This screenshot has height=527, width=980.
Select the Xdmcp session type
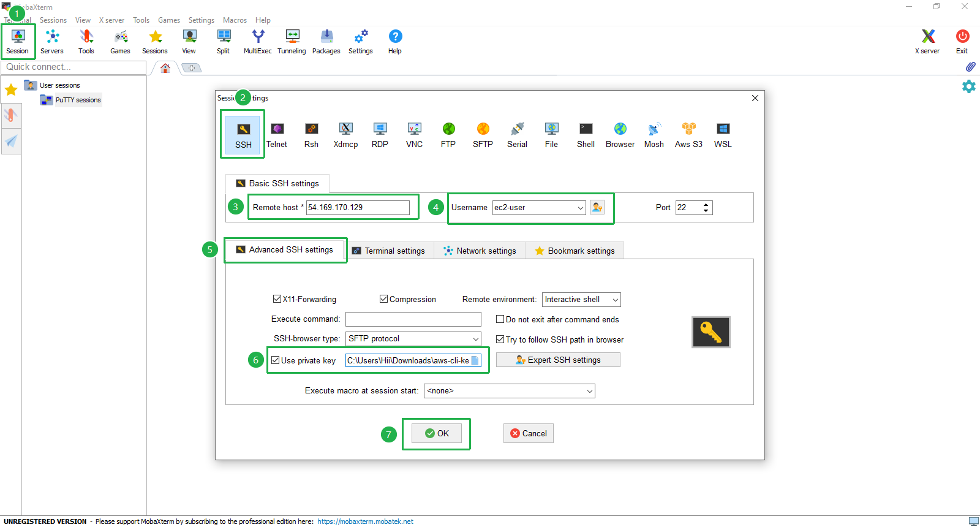coord(346,135)
